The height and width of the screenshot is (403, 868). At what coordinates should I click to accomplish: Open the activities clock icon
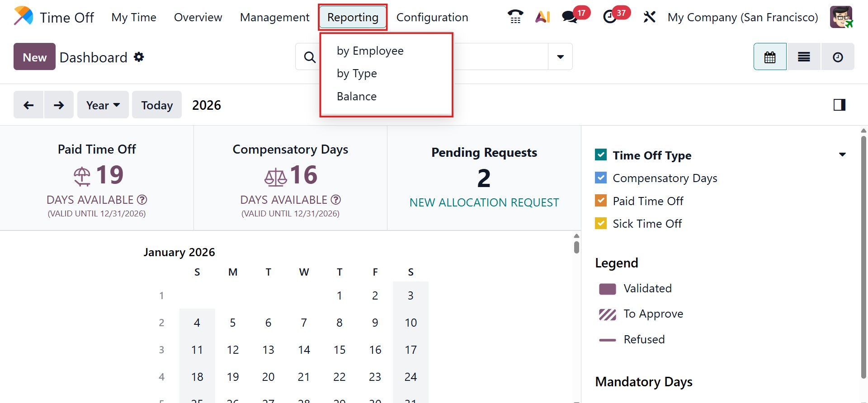(610, 17)
